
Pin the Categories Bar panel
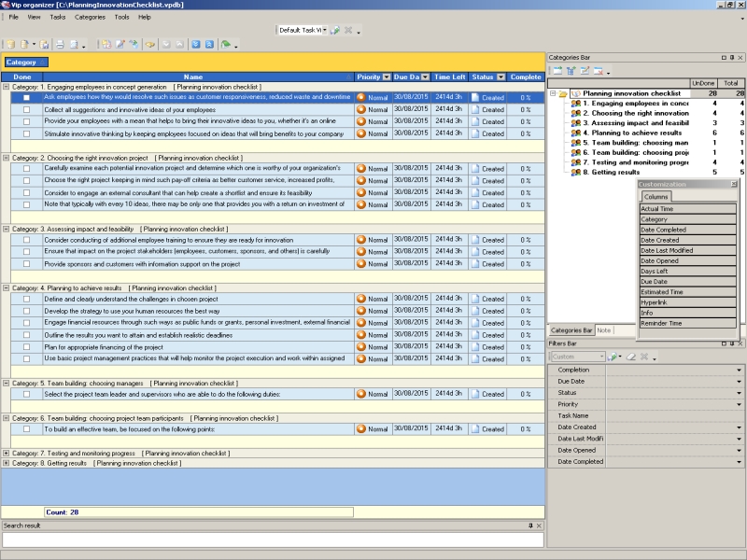pyautogui.click(x=731, y=57)
